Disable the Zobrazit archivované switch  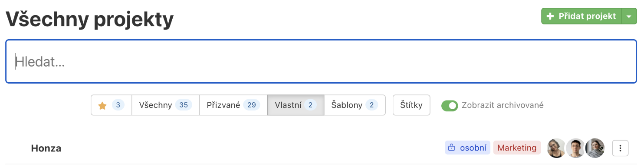click(450, 105)
